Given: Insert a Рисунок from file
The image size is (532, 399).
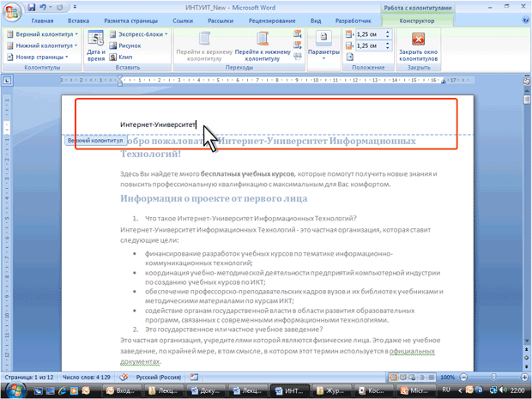Looking at the screenshot, I should (x=125, y=45).
